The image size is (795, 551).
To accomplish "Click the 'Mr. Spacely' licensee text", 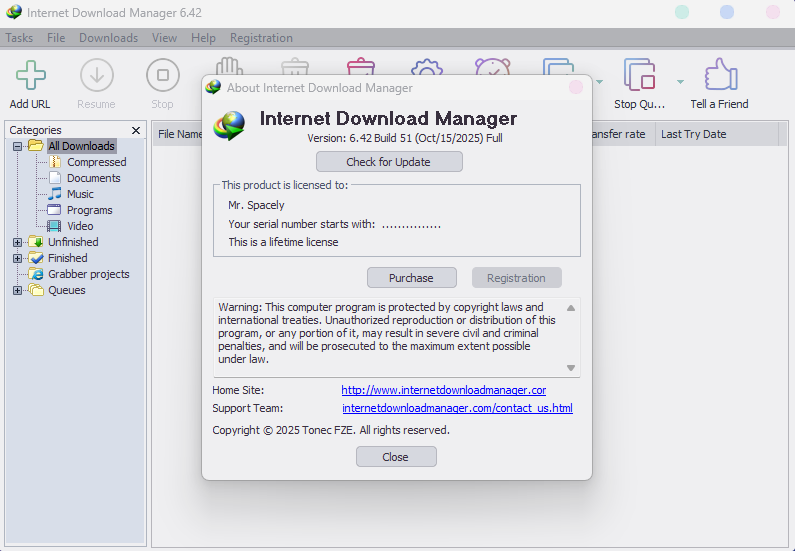I will [x=256, y=205].
